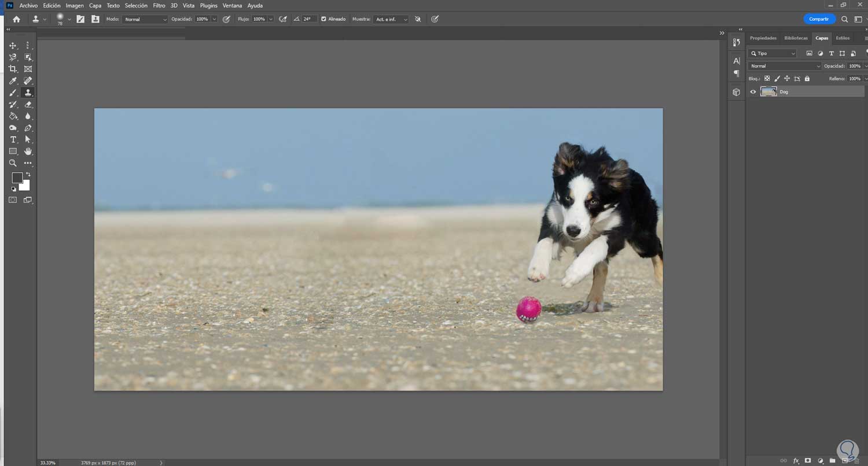
Task: Switch to the Propiedades tab
Action: (763, 38)
